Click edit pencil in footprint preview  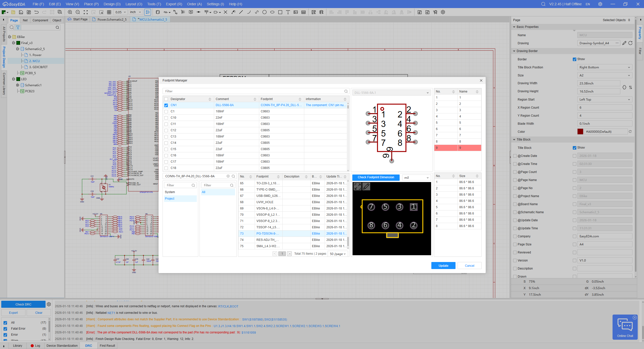click(366, 186)
